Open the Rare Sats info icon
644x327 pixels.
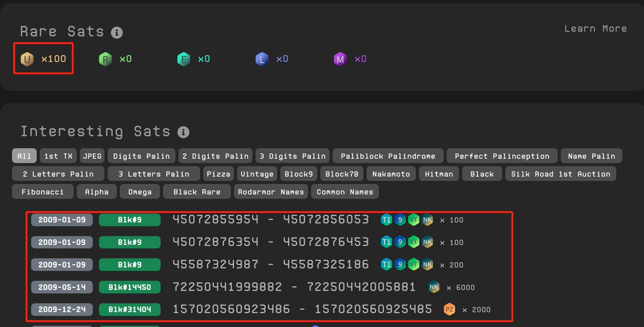pos(116,32)
